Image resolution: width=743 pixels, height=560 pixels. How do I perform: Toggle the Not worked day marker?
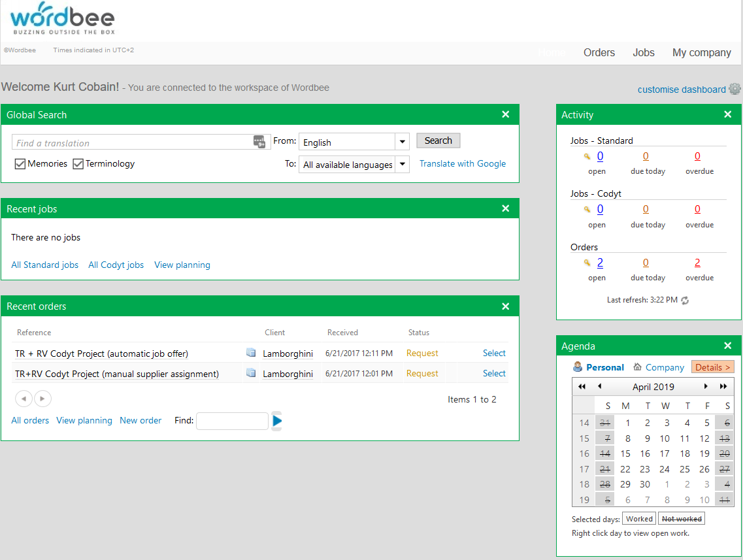tap(681, 519)
